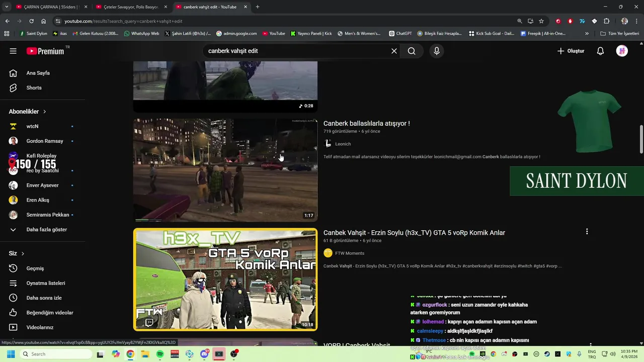Open File Explorer from the taskbar
This screenshot has height=362, width=644.
pos(145,354)
